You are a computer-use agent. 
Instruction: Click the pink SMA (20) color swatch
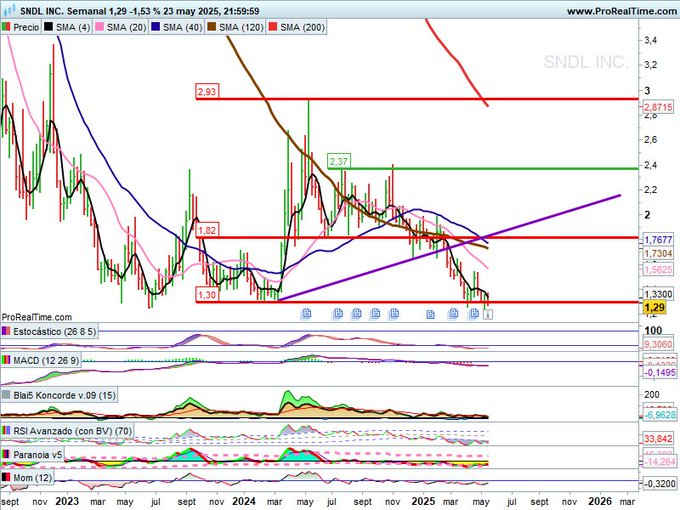(99, 27)
